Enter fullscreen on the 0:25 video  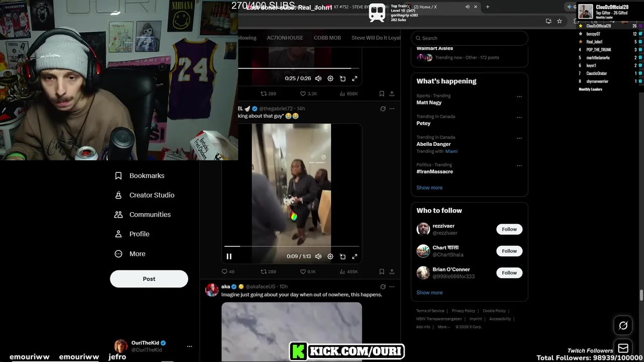[355, 78]
